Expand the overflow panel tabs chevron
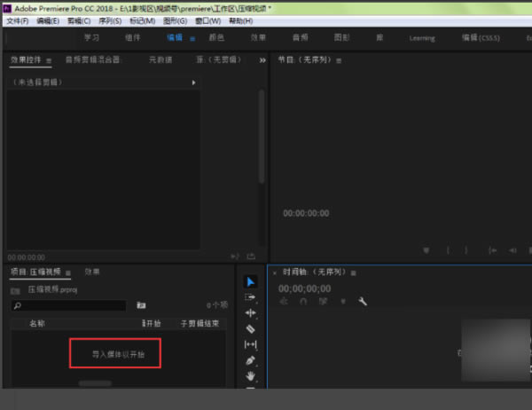This screenshot has width=532, height=410. (x=262, y=60)
